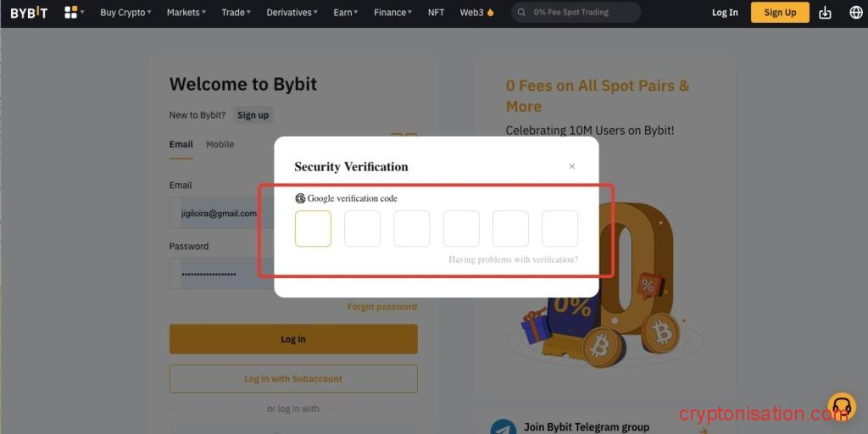868x434 pixels.
Task: Open the NFT menu item
Action: (x=436, y=13)
